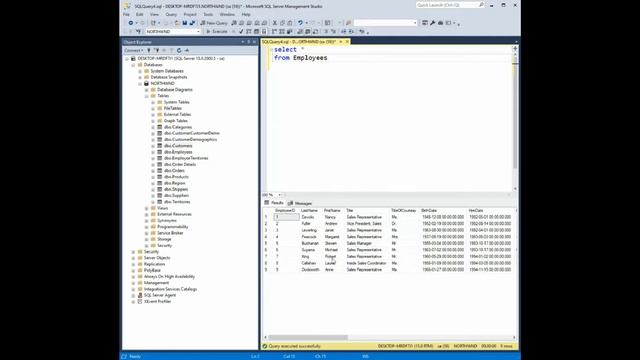Click the 'Employees' word in the query editor
This screenshot has height=360, width=640.
(310, 58)
